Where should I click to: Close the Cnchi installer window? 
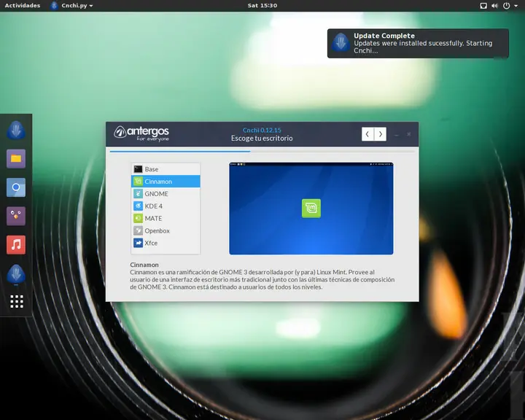pos(409,134)
